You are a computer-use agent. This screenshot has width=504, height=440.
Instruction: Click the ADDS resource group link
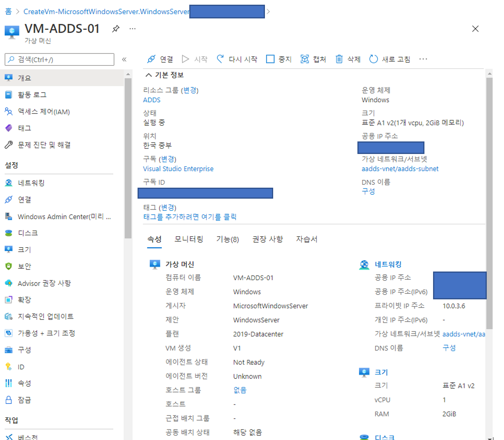pos(152,100)
